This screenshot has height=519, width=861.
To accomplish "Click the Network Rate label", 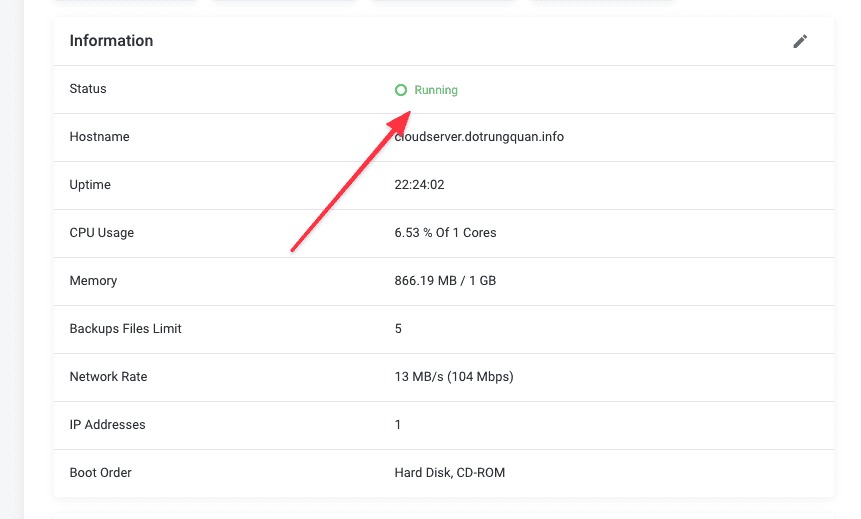I will (108, 377).
